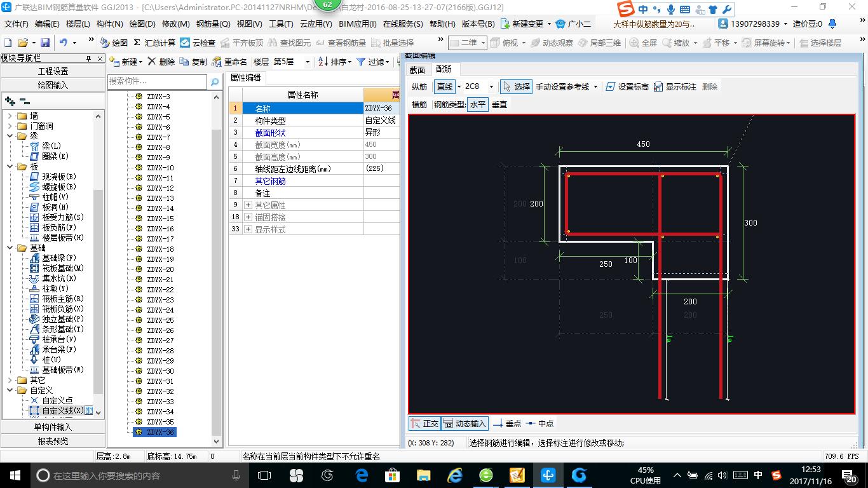The height and width of the screenshot is (488, 868).
Task: Click the new file icon
Action: [8, 43]
